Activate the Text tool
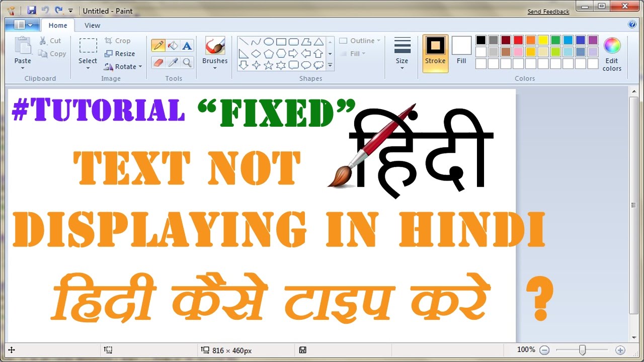 [x=187, y=45]
